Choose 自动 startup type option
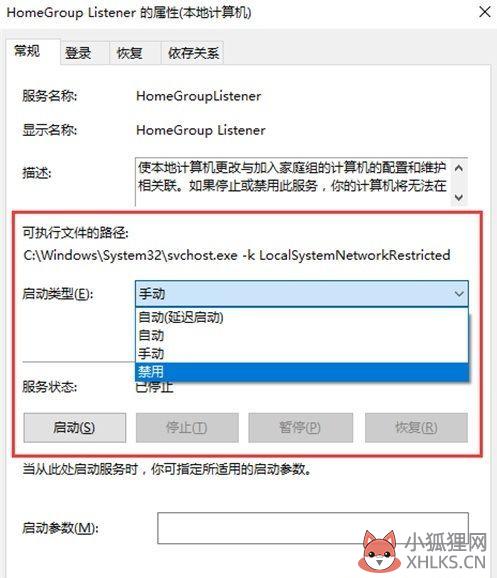Screen dimensions: 497x578 302,335
